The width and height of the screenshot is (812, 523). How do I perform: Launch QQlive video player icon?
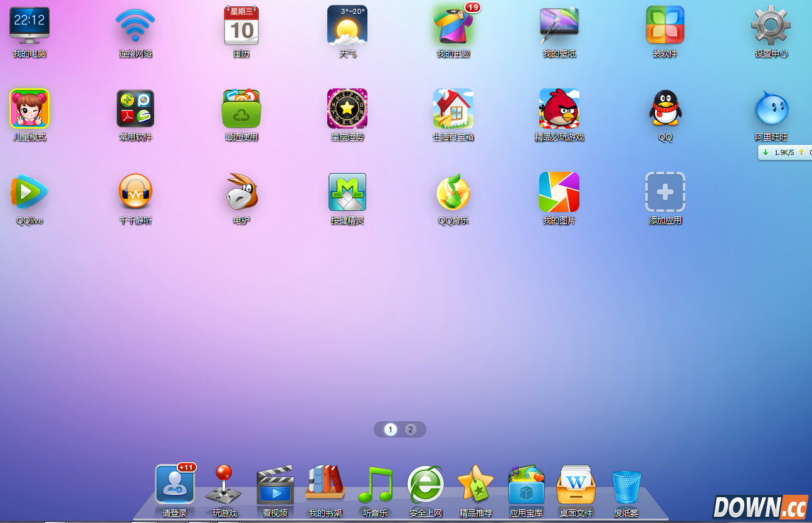pyautogui.click(x=29, y=192)
